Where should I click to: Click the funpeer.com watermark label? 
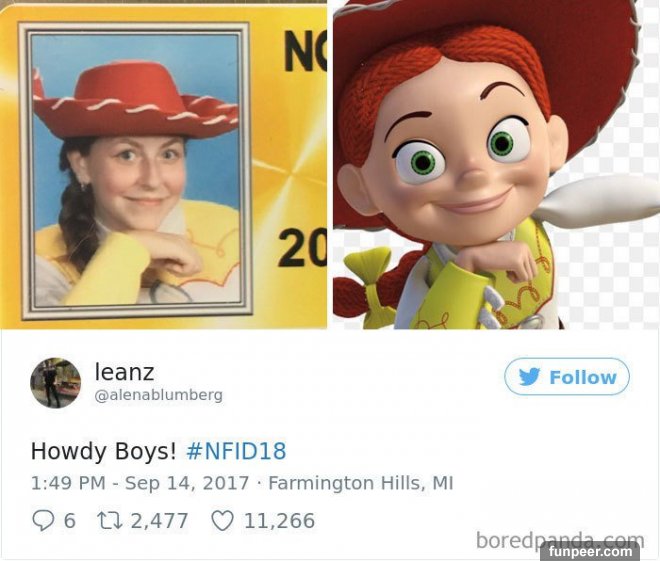[x=588, y=551]
